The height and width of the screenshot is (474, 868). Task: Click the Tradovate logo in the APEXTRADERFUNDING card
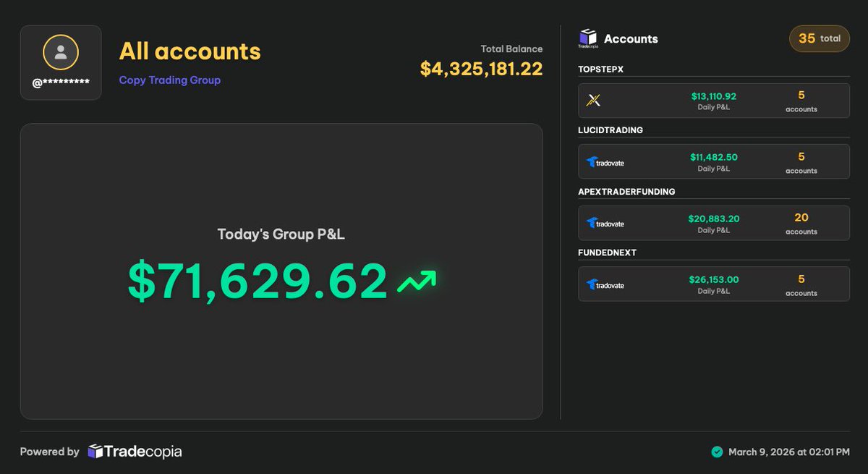[x=605, y=223]
